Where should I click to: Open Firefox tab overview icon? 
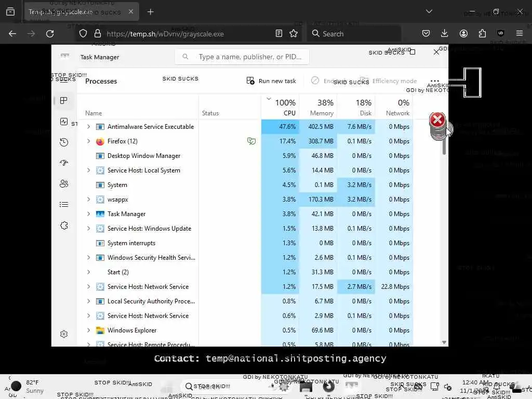click(10, 11)
